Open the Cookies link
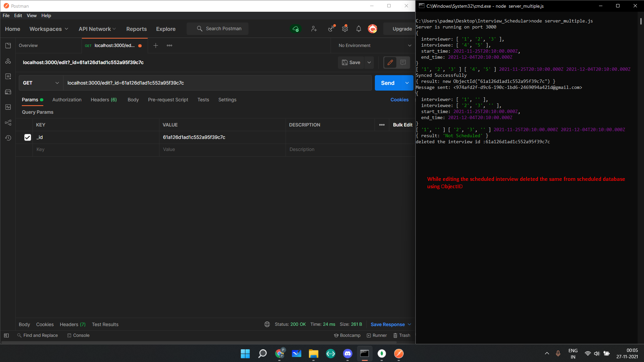644x362 pixels. (399, 100)
